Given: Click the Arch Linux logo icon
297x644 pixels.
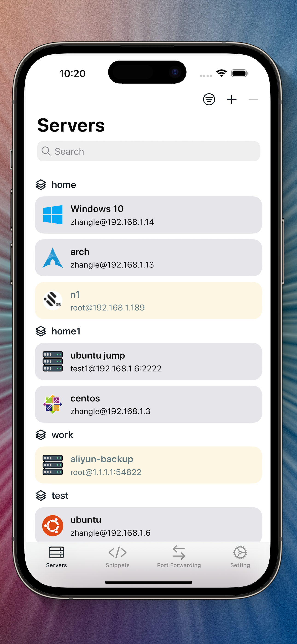Looking at the screenshot, I should [53, 258].
